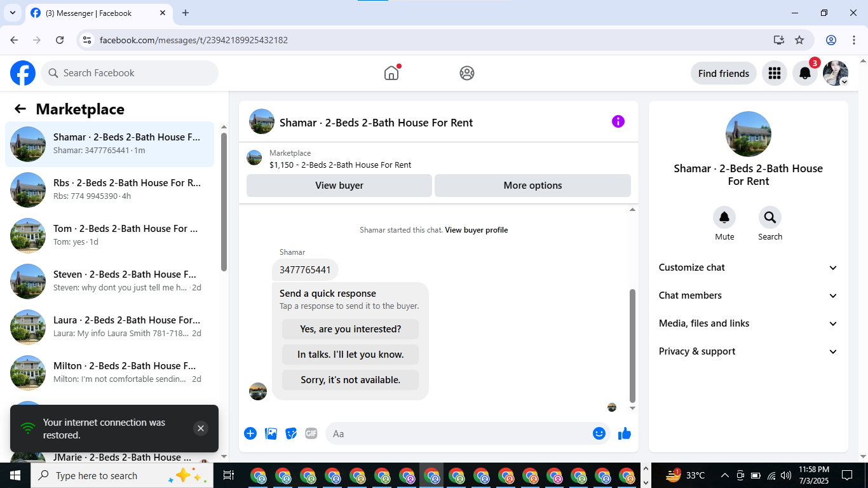Open the Windows Start menu
Viewport: 868px width, 488px height.
(x=15, y=475)
